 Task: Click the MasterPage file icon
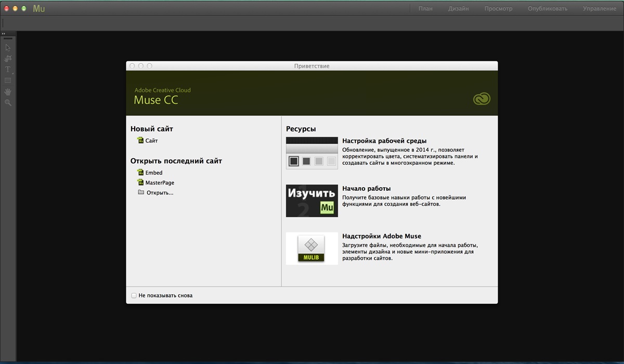tap(140, 183)
